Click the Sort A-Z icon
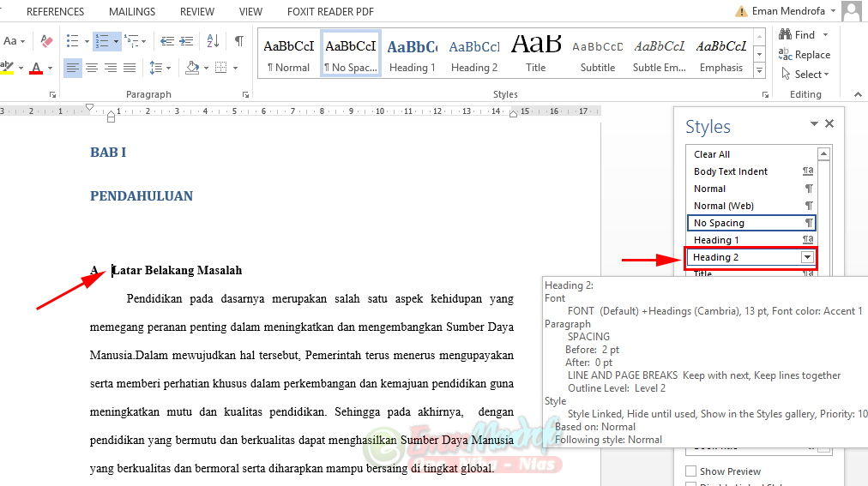The image size is (868, 486). coord(213,41)
